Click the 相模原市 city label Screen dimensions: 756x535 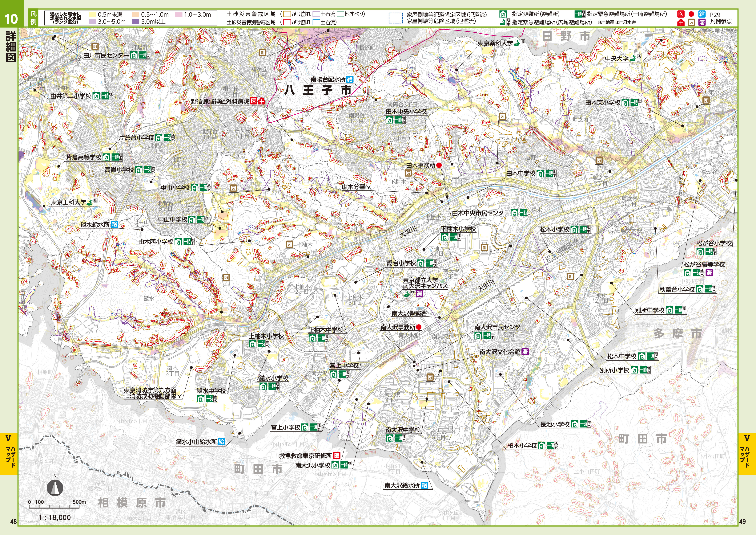tap(132, 503)
